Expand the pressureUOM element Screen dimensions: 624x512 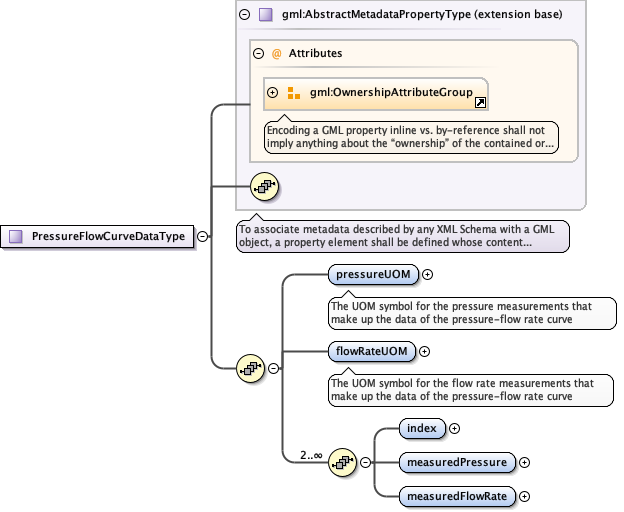pos(427,274)
